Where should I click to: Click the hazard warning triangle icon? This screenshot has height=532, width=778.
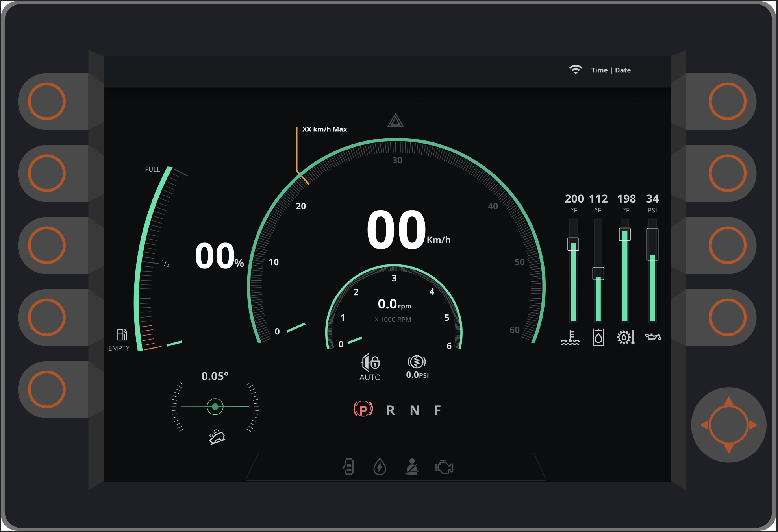(395, 121)
